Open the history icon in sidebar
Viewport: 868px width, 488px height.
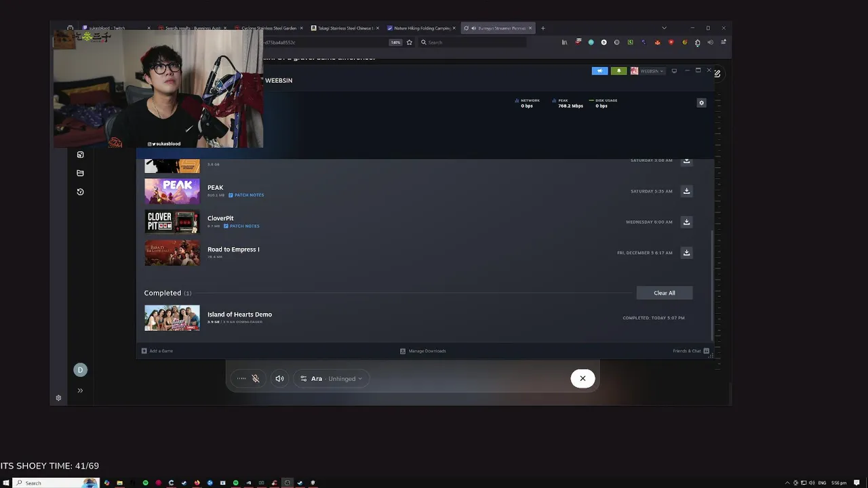(x=80, y=192)
